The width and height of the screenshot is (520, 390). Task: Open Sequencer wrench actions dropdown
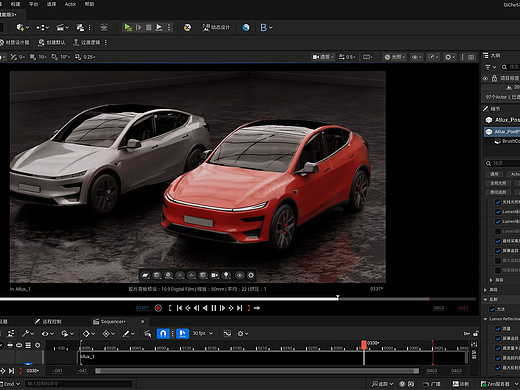28,333
